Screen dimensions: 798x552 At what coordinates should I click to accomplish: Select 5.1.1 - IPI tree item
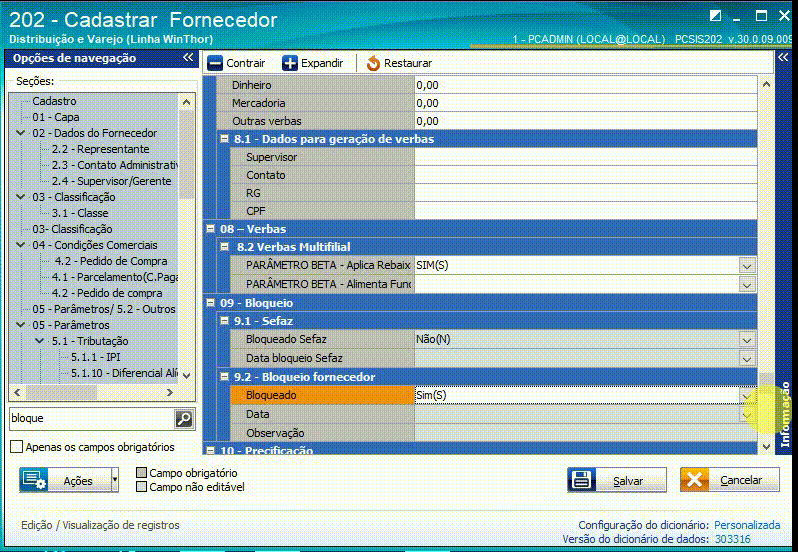96,357
